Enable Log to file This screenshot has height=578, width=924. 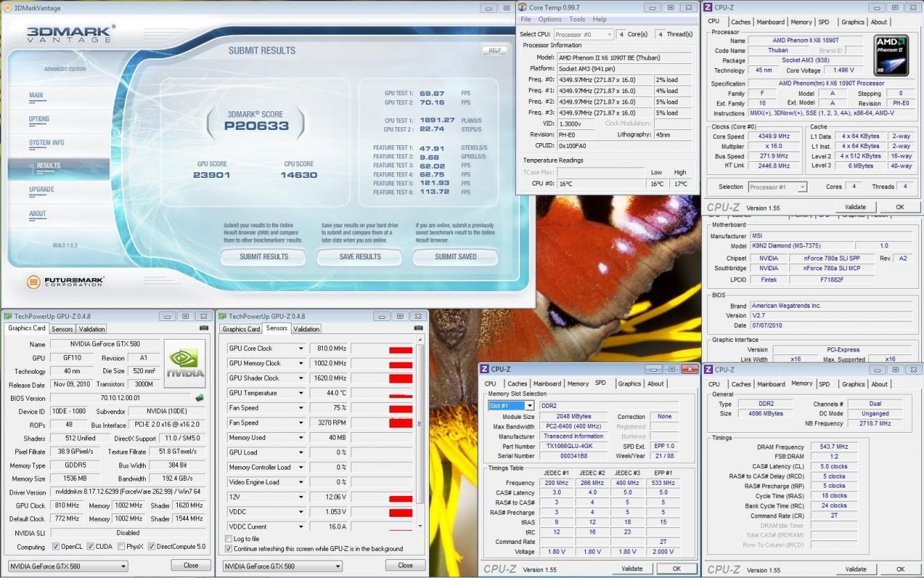coord(230,539)
